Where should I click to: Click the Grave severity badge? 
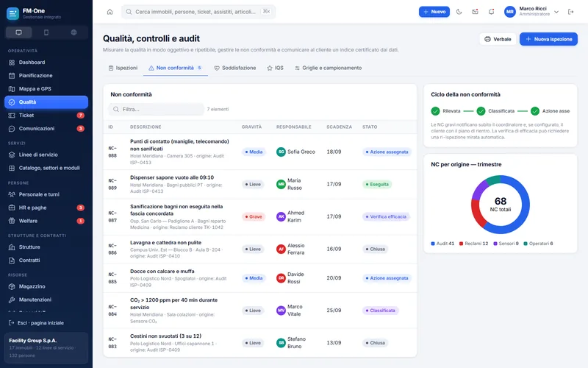(x=254, y=216)
